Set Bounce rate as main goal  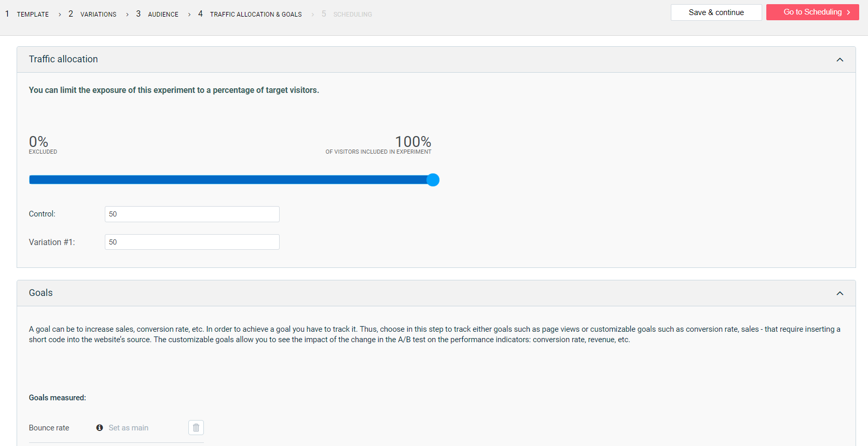[x=128, y=428]
